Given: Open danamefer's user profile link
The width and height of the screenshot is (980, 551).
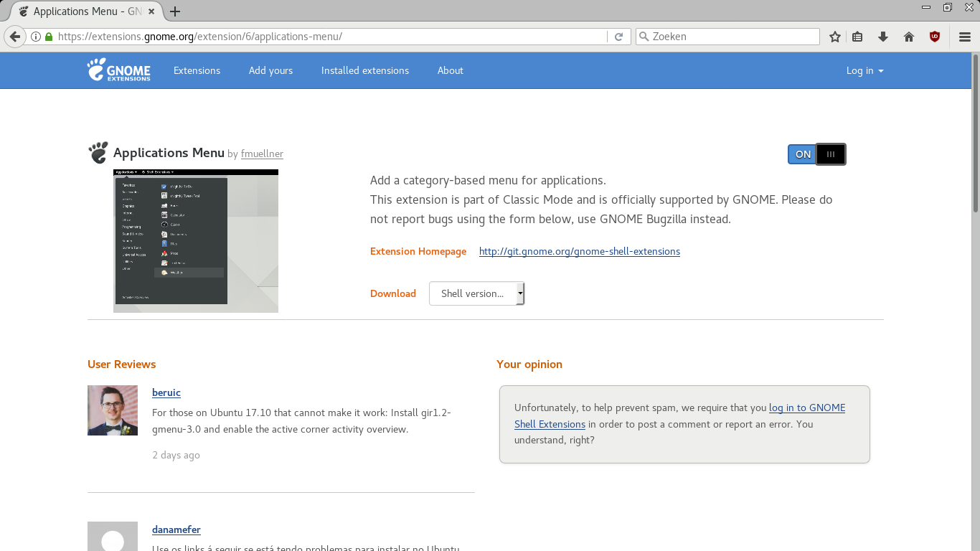Looking at the screenshot, I should click(176, 529).
